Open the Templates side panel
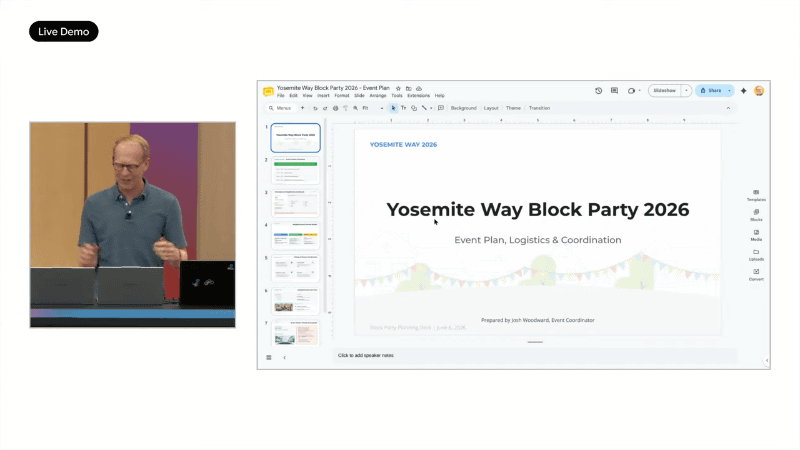This screenshot has height=450, width=800. click(756, 195)
